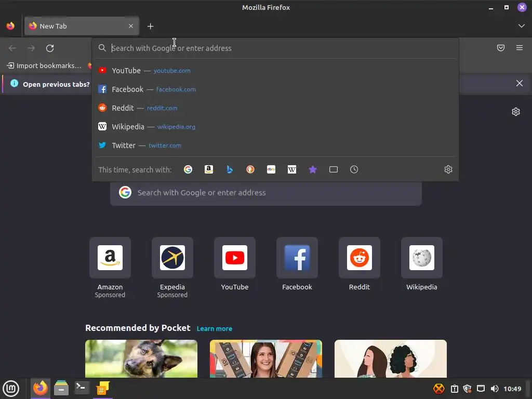This screenshot has width=532, height=399.
Task: Search this time with Amazon icon
Action: point(209,169)
